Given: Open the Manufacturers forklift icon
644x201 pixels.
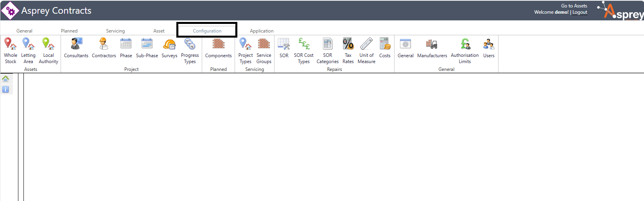Looking at the screenshot, I should point(432,44).
